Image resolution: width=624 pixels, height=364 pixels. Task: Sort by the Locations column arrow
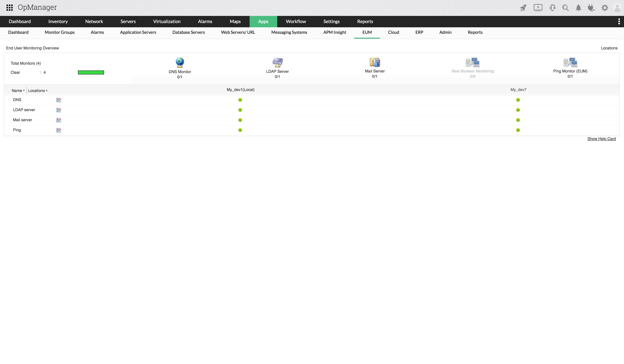point(46,91)
